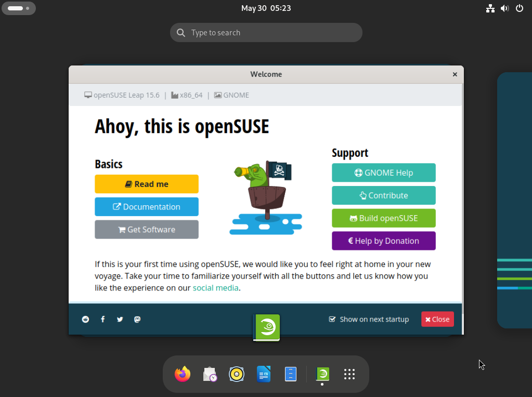Open the power system menu
The height and width of the screenshot is (397, 532).
tap(519, 8)
